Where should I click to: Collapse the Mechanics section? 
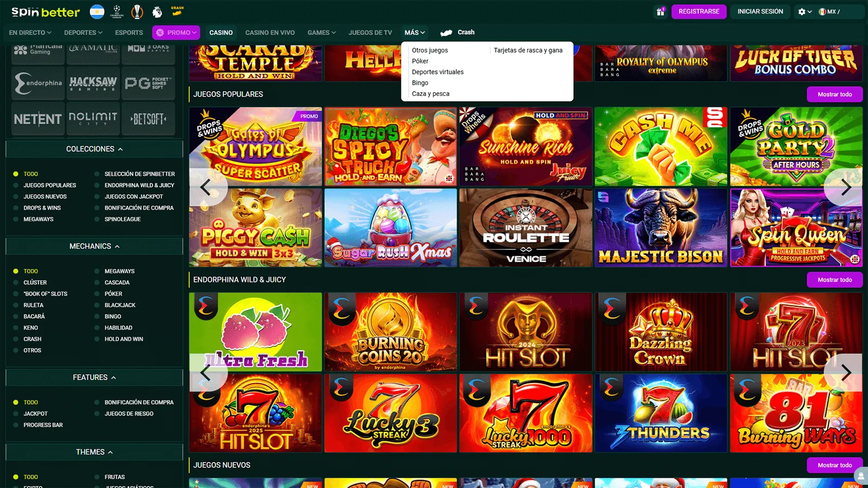pyautogui.click(x=94, y=246)
